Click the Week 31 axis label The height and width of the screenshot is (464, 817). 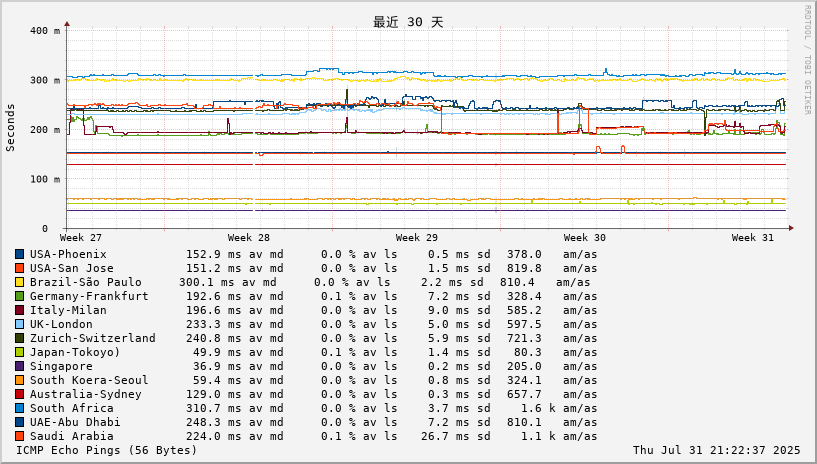(x=752, y=238)
